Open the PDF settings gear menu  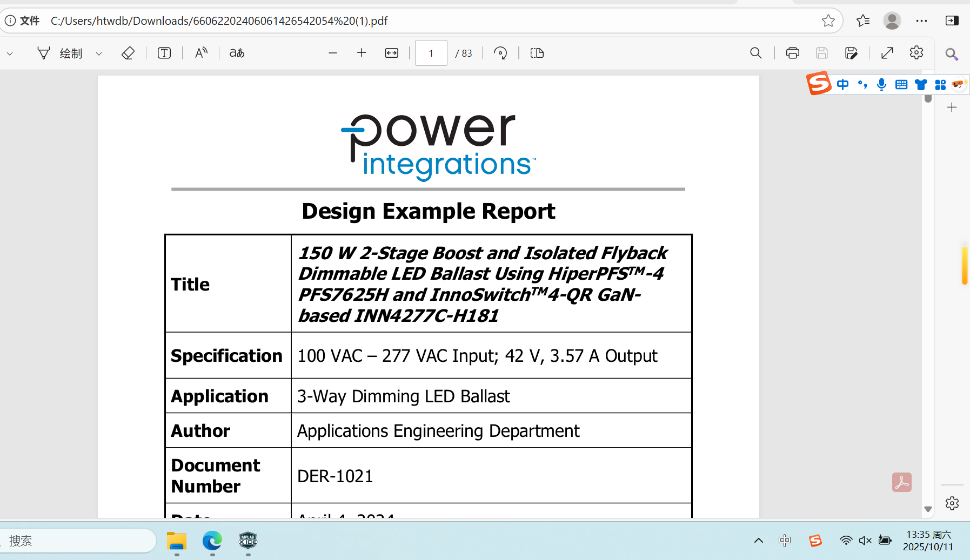(916, 53)
